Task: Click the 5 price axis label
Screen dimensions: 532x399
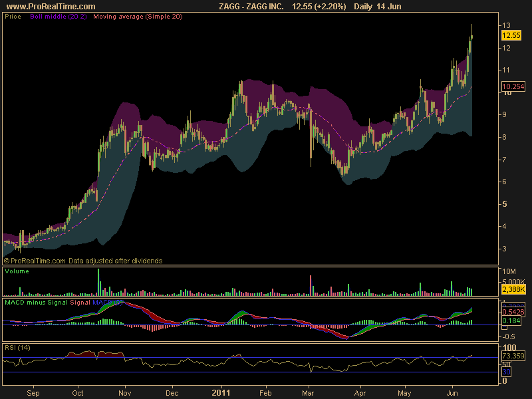Action: [x=505, y=204]
